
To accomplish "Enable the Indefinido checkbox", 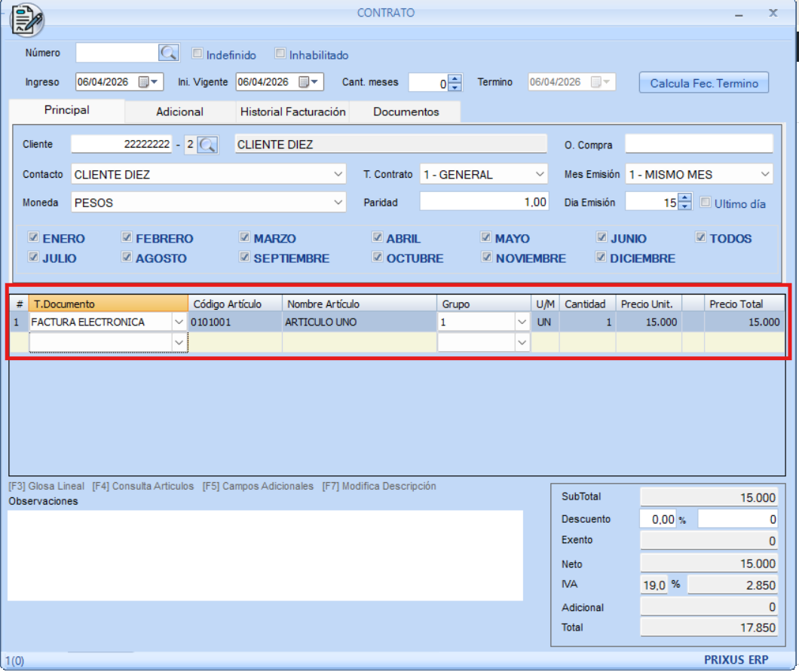I will point(197,54).
